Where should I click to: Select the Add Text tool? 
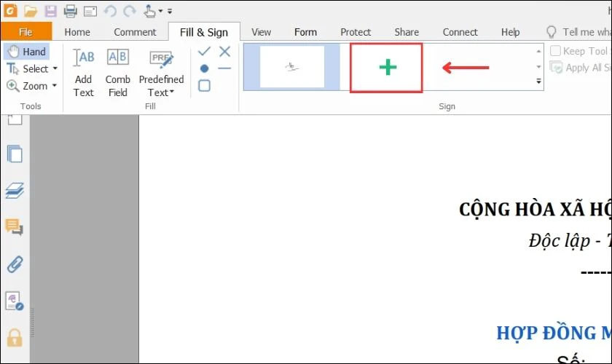click(84, 73)
